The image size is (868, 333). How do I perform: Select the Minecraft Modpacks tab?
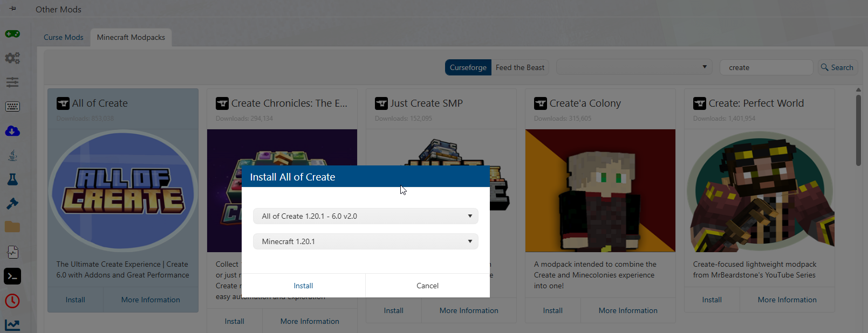[x=131, y=37]
